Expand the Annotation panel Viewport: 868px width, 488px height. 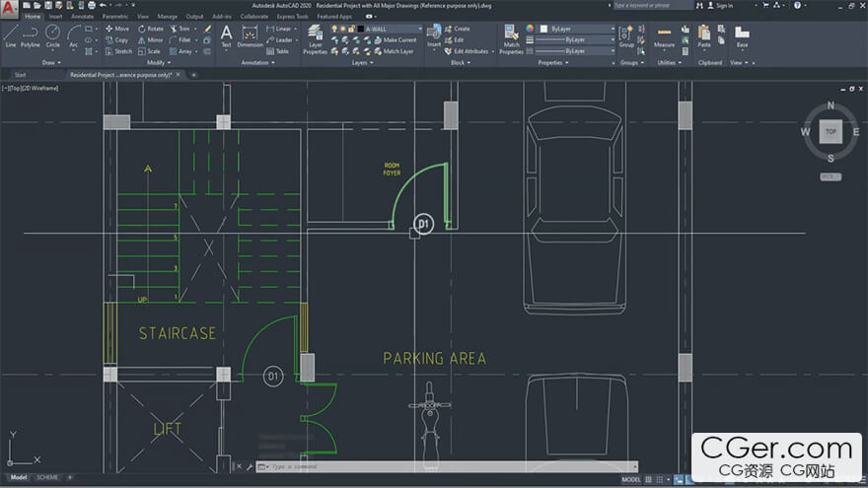[x=258, y=63]
